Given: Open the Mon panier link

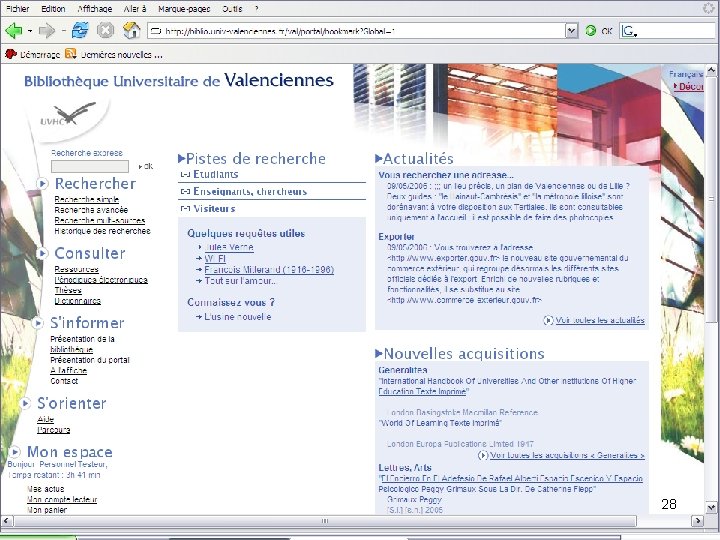Looking at the screenshot, I should click(47, 510).
